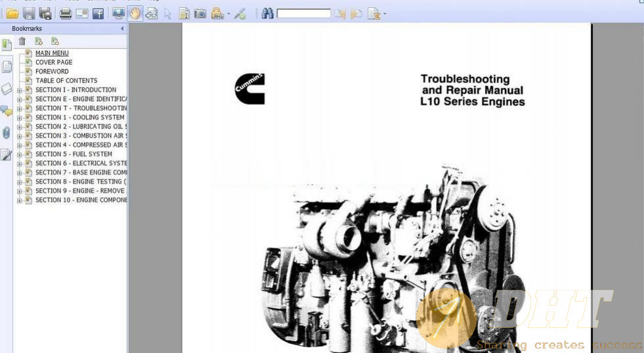Image resolution: width=644 pixels, height=353 pixels.
Task: Click the search options page icon
Action: (x=374, y=14)
